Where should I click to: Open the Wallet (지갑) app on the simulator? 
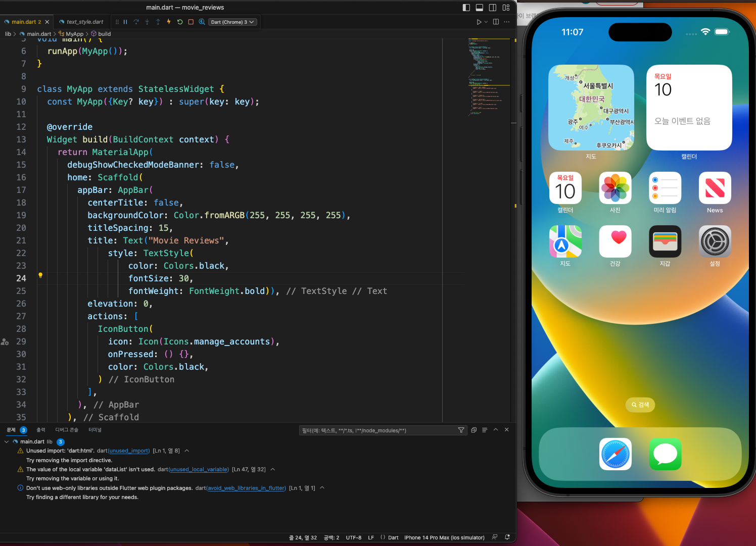tap(665, 241)
